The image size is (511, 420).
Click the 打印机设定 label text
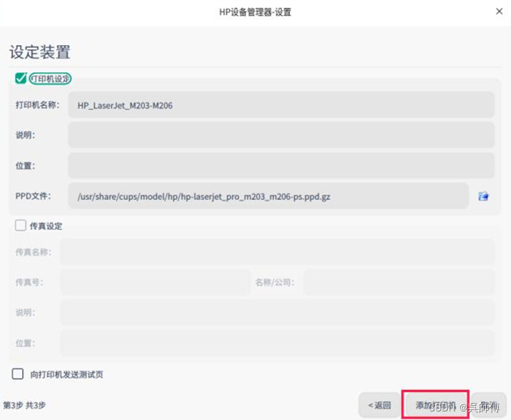click(50, 79)
